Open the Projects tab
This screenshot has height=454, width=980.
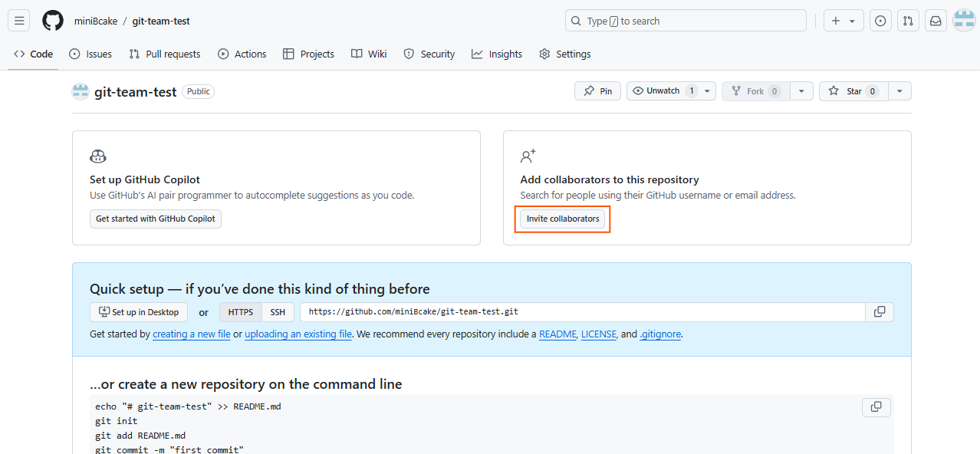point(308,54)
